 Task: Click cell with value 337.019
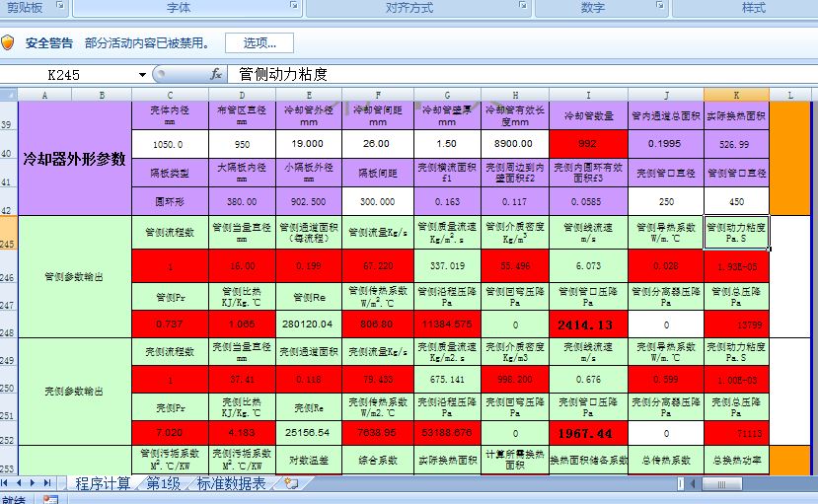(x=447, y=266)
